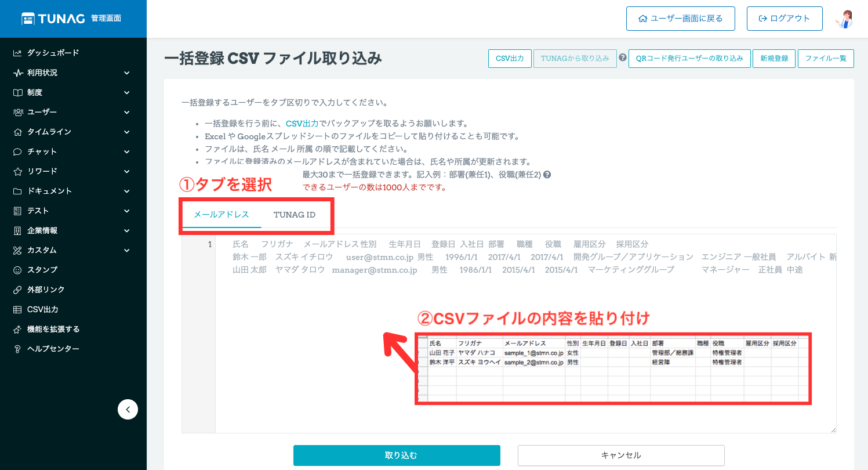Open the user avatar at top right

[844, 19]
